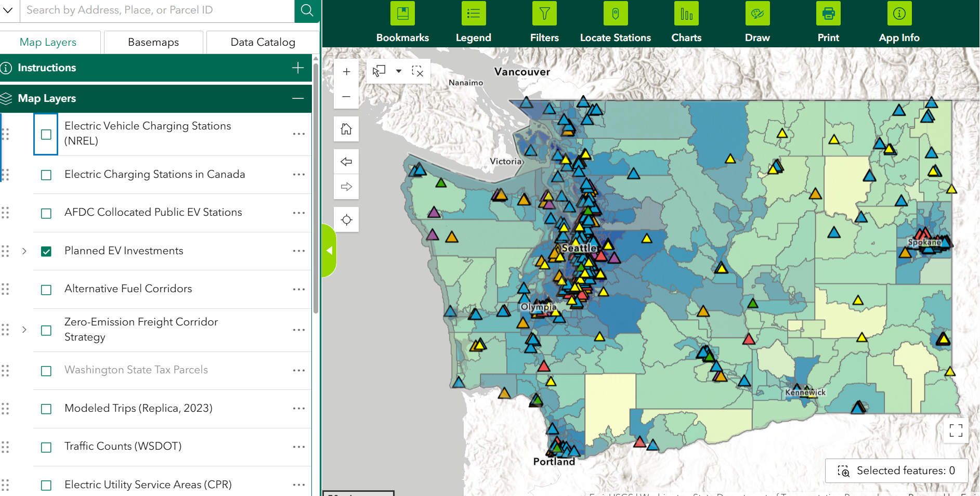The image size is (980, 496).
Task: Enable Electric Vehicle Charging Stations (NREL) layer
Action: click(x=46, y=134)
